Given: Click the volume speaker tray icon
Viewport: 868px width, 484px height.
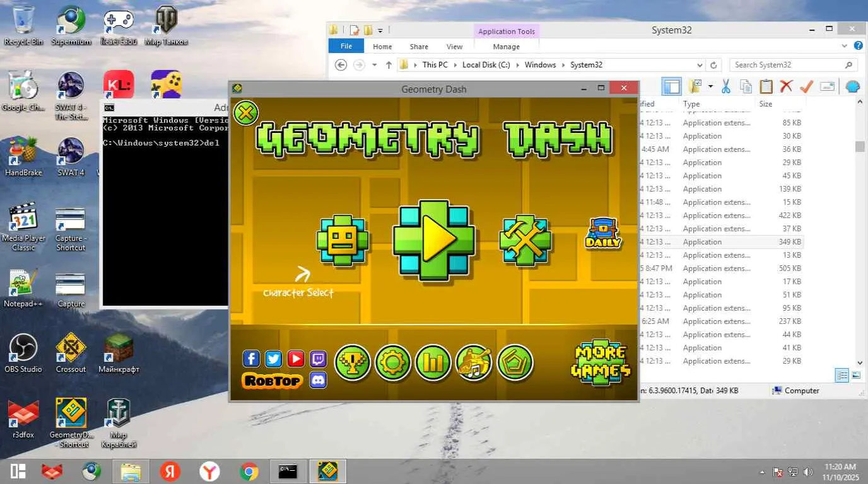Looking at the screenshot, I should pyautogui.click(x=807, y=471).
